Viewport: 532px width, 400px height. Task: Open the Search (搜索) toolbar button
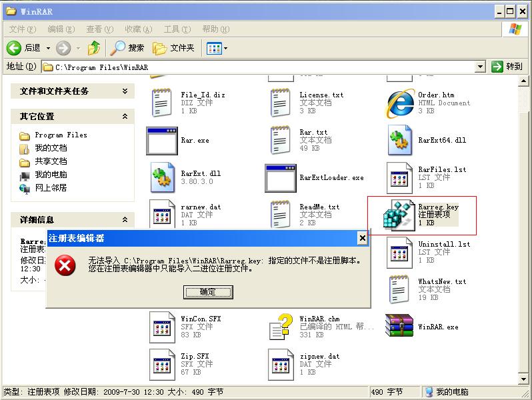(127, 48)
